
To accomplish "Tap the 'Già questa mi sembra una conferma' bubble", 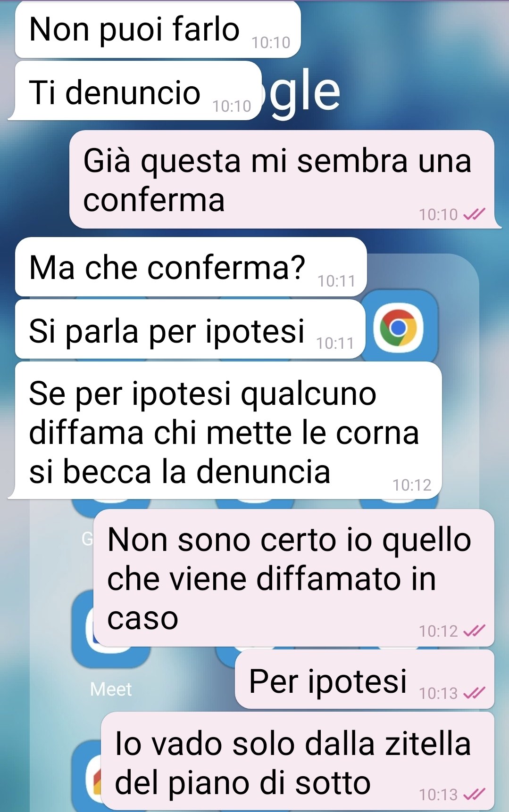I will point(282,180).
